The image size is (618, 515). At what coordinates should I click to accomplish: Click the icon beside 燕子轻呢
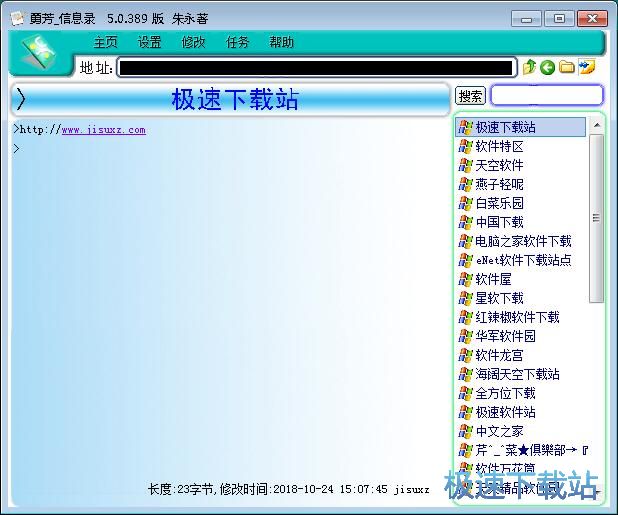[x=465, y=184]
